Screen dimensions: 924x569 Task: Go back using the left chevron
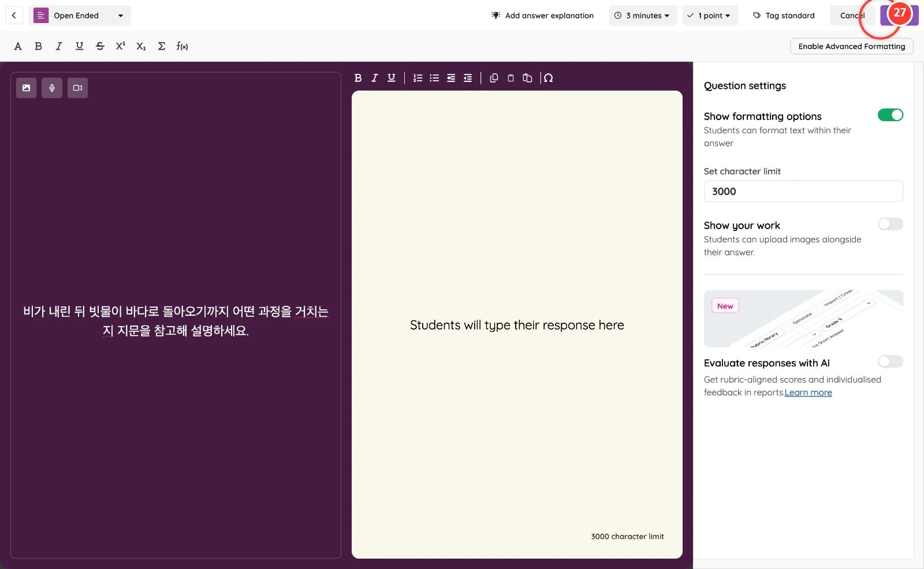pos(14,16)
